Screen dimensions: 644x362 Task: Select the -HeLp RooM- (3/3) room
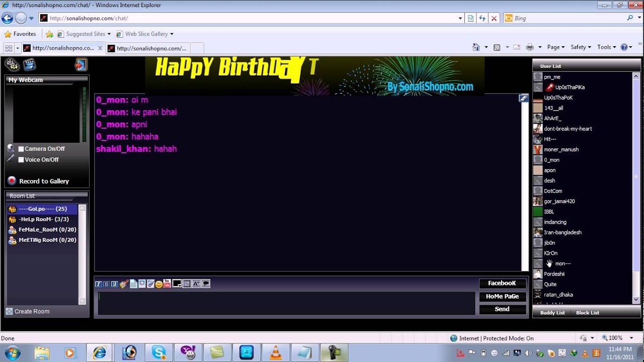click(42, 219)
